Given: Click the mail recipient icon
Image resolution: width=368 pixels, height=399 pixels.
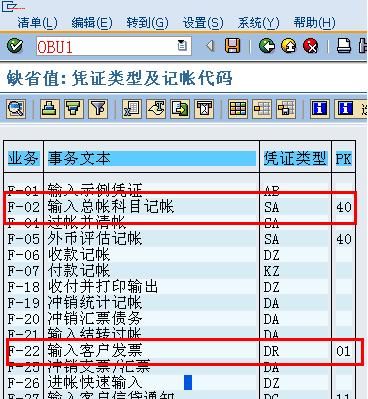Looking at the screenshot, I should [x=204, y=109].
